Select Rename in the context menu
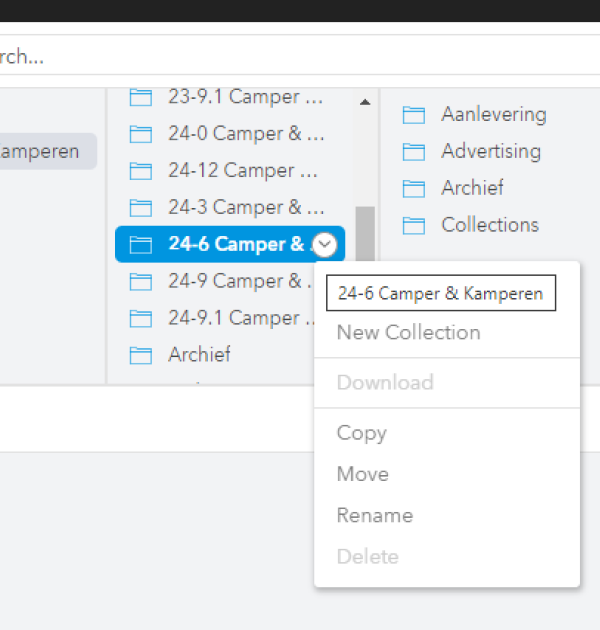This screenshot has width=600, height=630. coord(375,516)
